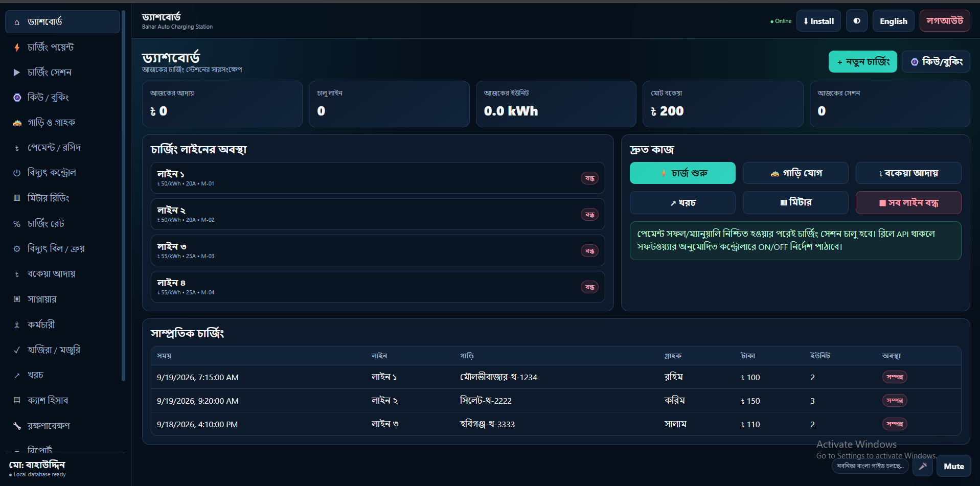Screen dimensions: 980x486
Task: Click the সব লাইন বন্ধ button
Action: click(x=908, y=203)
